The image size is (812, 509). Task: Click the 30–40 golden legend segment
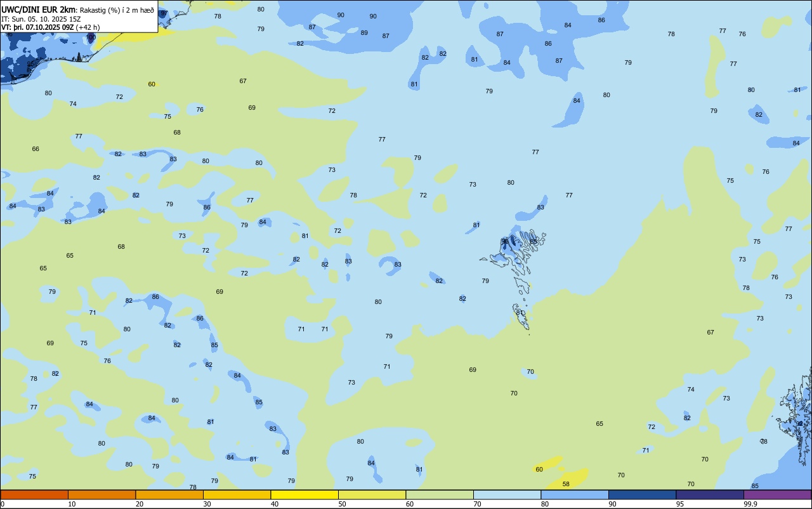(x=237, y=494)
